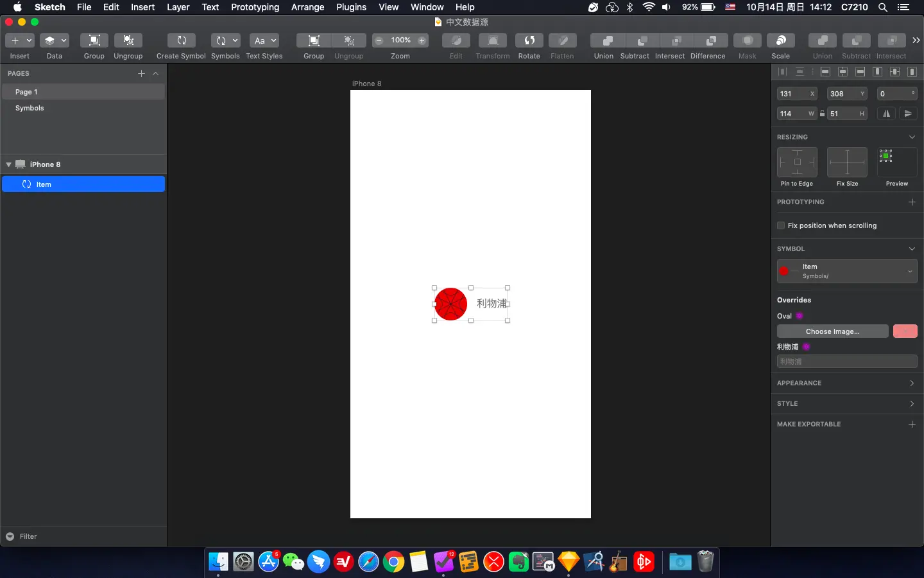
Task: Click the distribute horizontally icon
Action: (782, 71)
